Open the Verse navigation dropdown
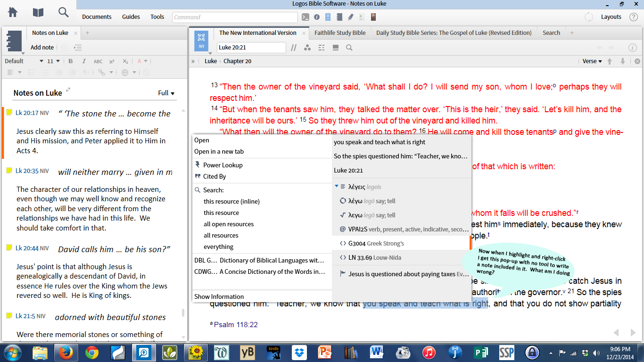 (x=592, y=61)
